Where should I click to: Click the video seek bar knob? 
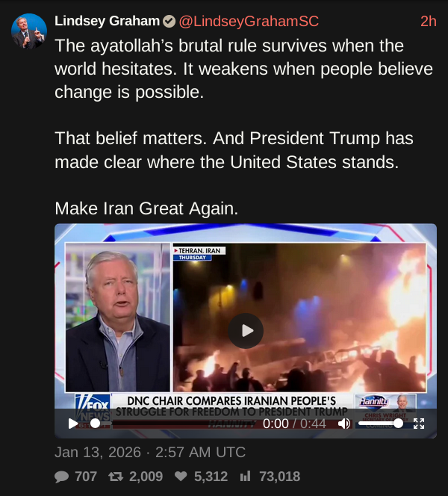click(95, 424)
